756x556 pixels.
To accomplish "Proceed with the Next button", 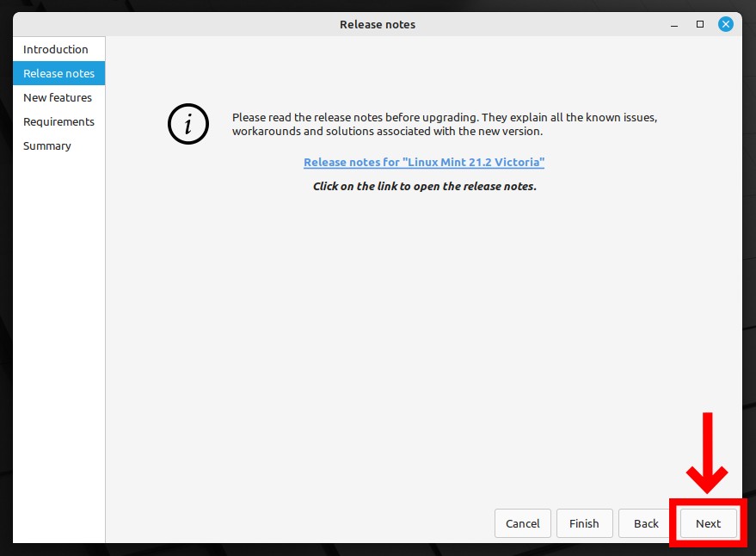I will point(709,523).
